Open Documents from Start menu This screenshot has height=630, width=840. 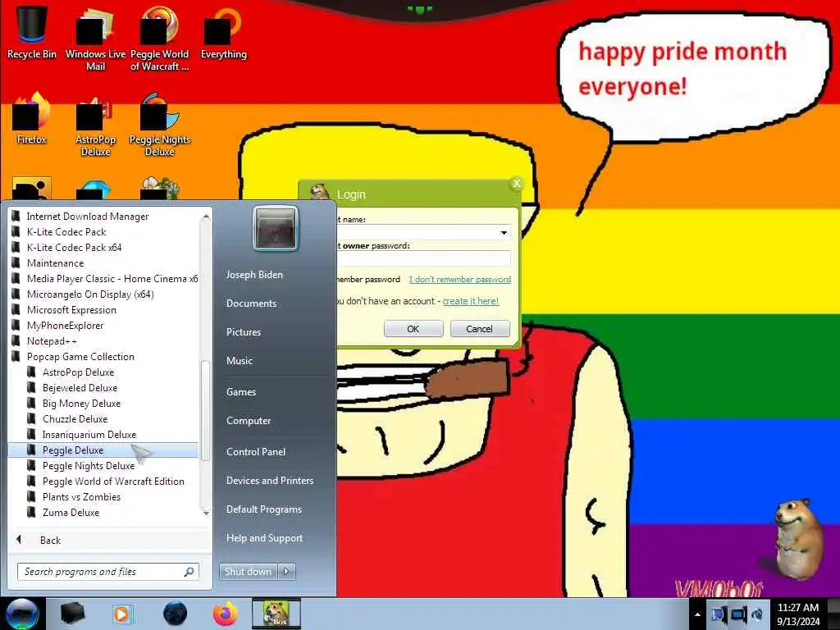click(x=251, y=304)
